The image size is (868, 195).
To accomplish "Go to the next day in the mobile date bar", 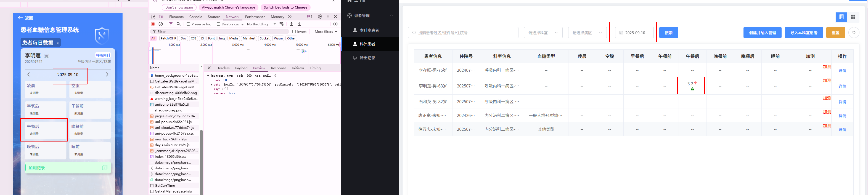I will pos(107,74).
